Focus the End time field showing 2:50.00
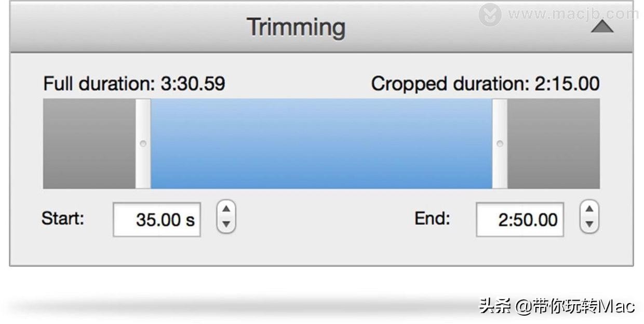The width and height of the screenshot is (644, 324). click(520, 219)
